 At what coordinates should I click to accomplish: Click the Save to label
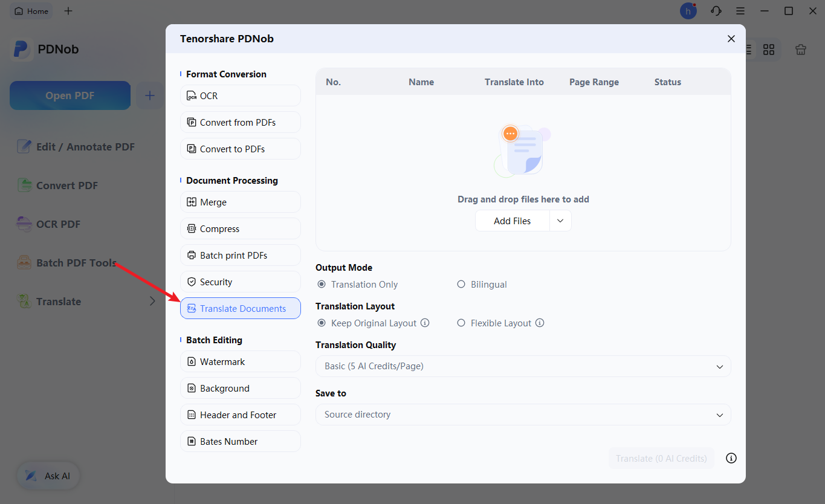(x=331, y=393)
